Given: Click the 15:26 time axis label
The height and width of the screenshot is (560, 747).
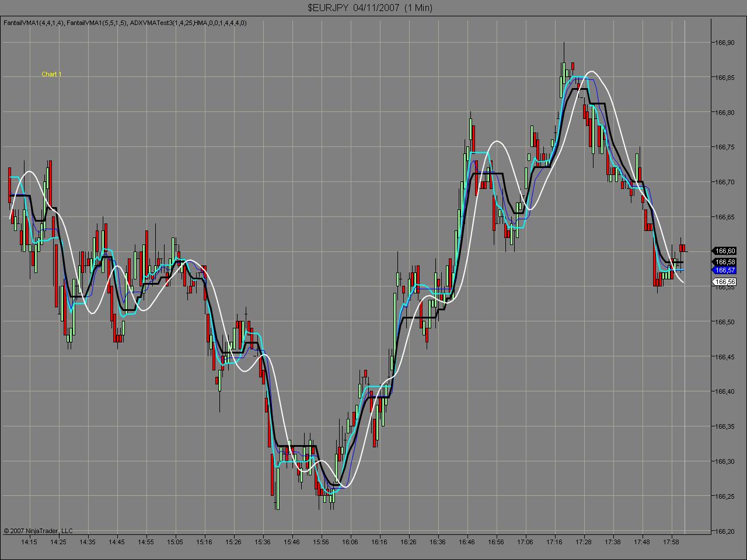Looking at the screenshot, I should tap(233, 542).
